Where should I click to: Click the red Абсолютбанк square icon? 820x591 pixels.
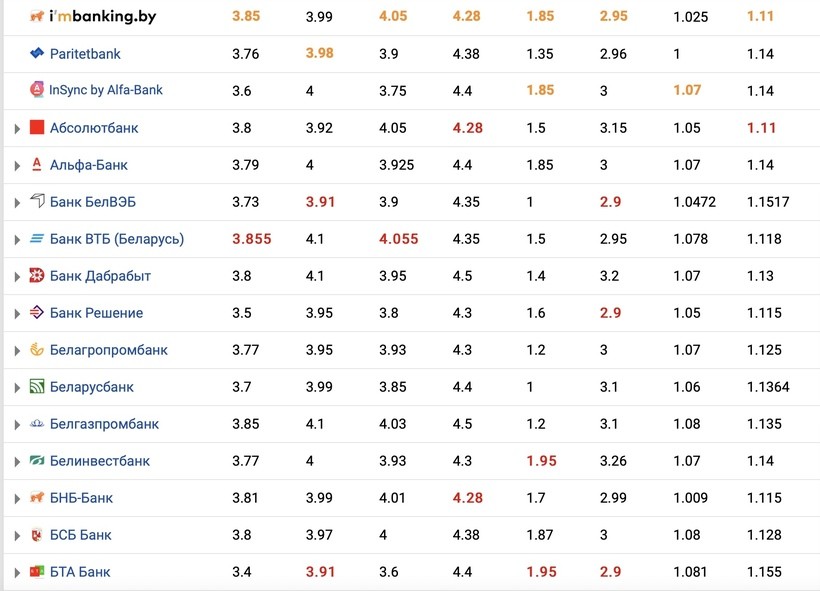pos(37,127)
